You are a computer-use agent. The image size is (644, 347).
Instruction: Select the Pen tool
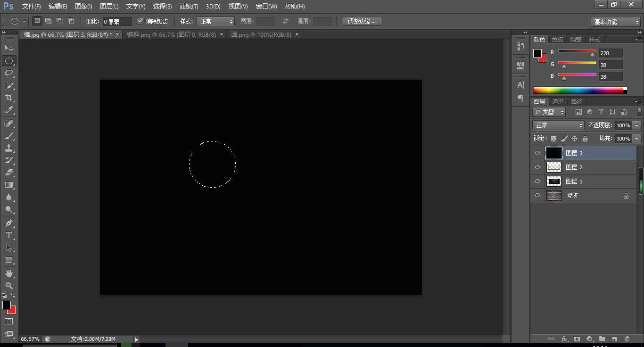tap(9, 223)
